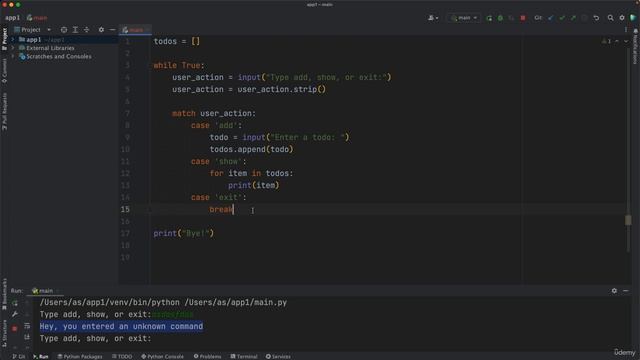The width and height of the screenshot is (640, 360).
Task: Expand External Libraries node
Action: [13, 48]
